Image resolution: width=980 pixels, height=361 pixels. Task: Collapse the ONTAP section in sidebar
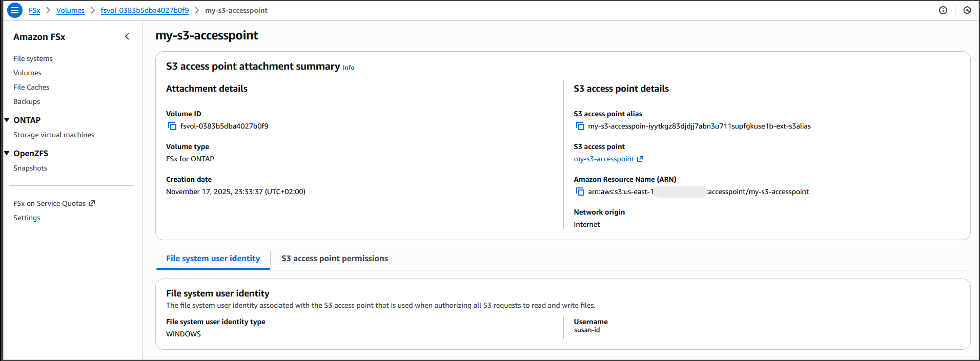pyautogui.click(x=7, y=120)
